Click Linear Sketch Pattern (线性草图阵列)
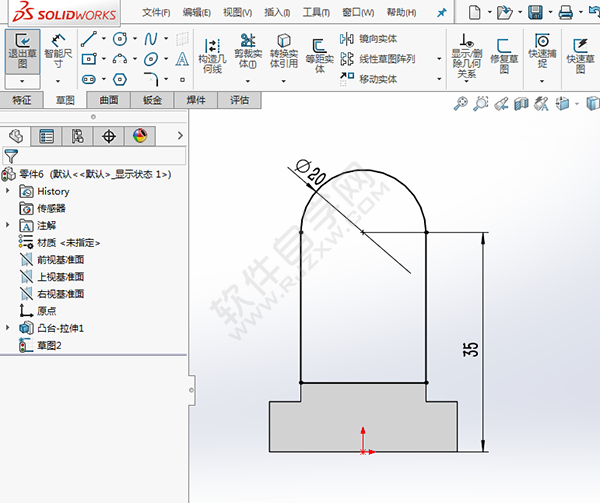600x503 pixels. point(377,59)
